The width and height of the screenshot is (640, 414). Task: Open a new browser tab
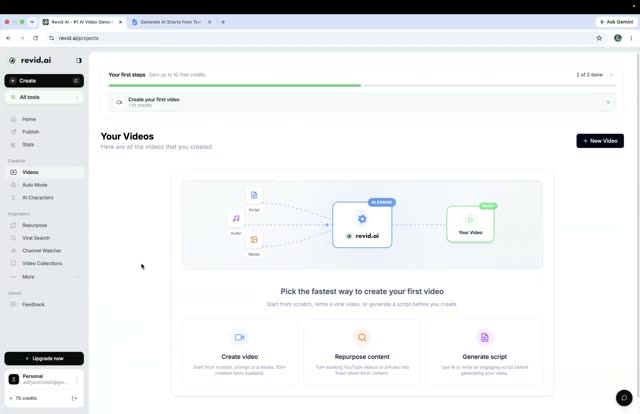pos(223,22)
